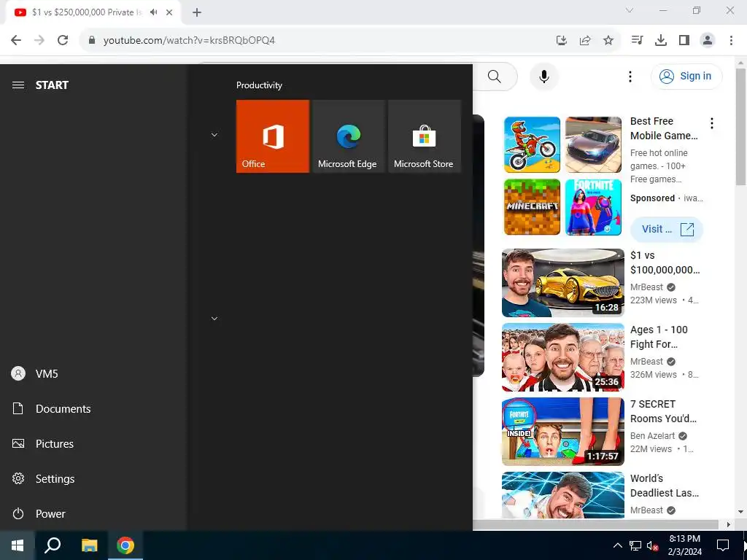Open the $1 vs $100,000,000 car video thumbnail
Viewport: 747px width, 560px height.
pos(563,283)
